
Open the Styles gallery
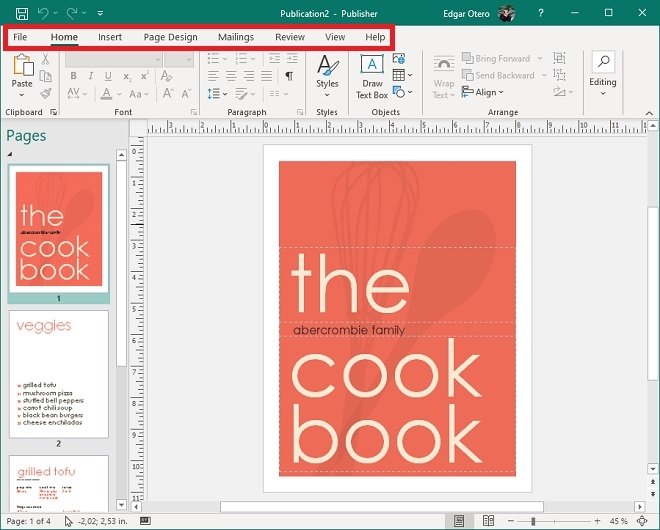[x=327, y=76]
